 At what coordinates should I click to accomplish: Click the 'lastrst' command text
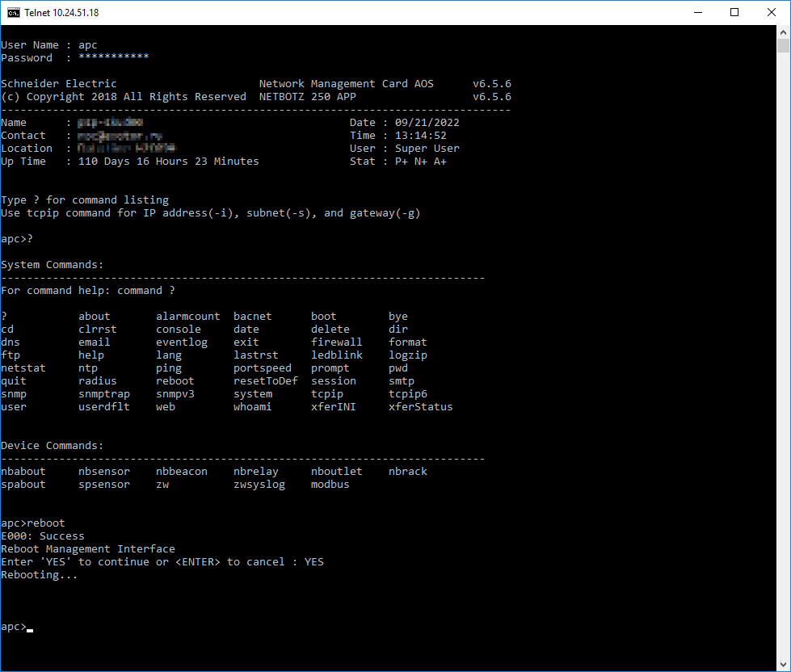(256, 355)
